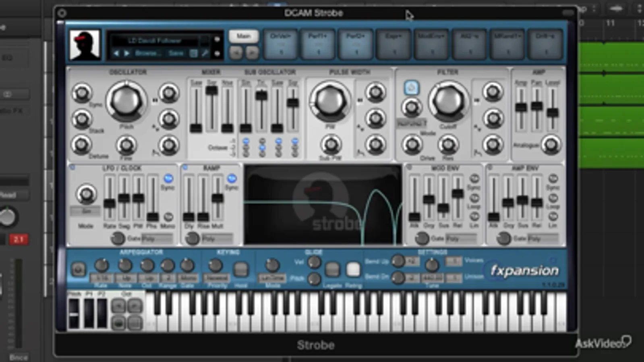The width and height of the screenshot is (644, 362).
Task: Click the oscillator Detune knob
Action: 81,144
